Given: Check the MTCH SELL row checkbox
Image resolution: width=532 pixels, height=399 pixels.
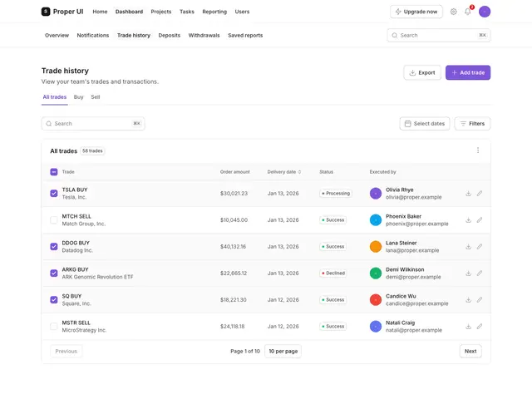Looking at the screenshot, I should pos(53,219).
